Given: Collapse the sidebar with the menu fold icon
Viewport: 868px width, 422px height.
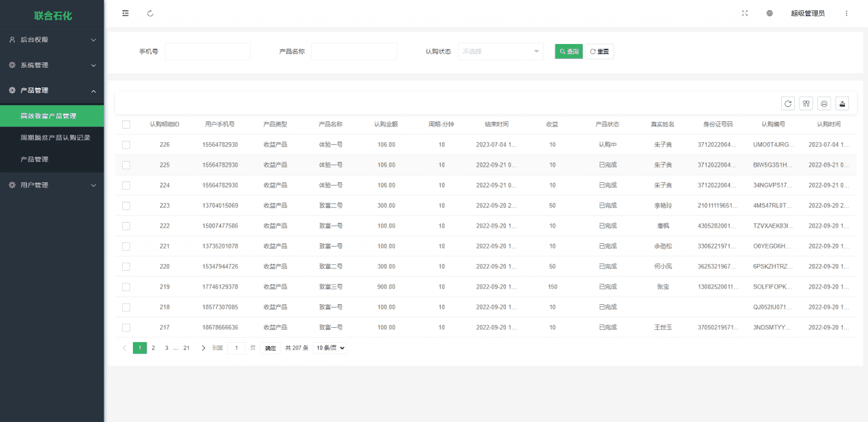Looking at the screenshot, I should [125, 13].
